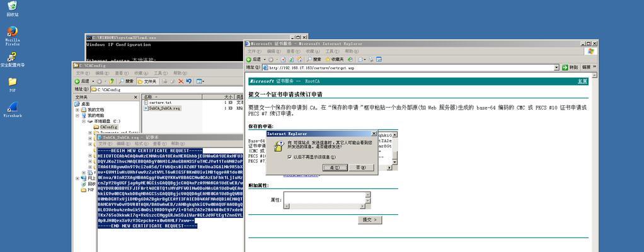Click the END NEW CERTIFICATE REQUEST line in Notepad
Viewport: 644px width, 252px height.
tap(147, 226)
